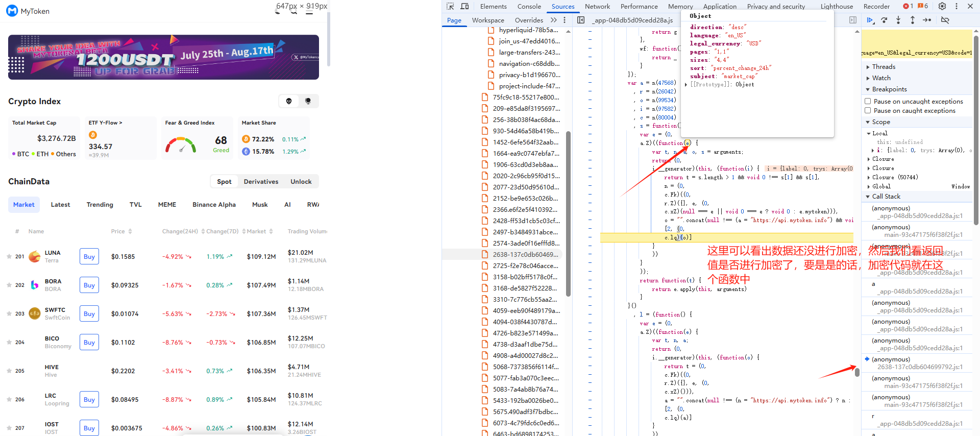Deactivate breakpoints icon
This screenshot has height=436, width=980.
point(945,20)
